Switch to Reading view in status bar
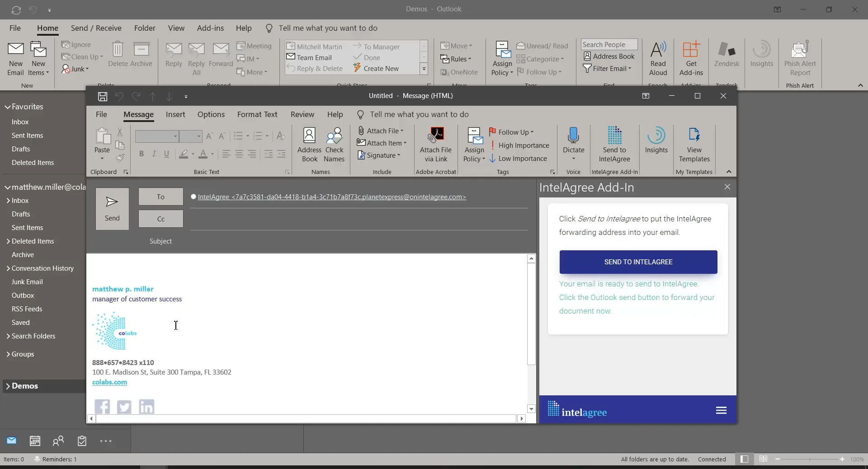 763,459
